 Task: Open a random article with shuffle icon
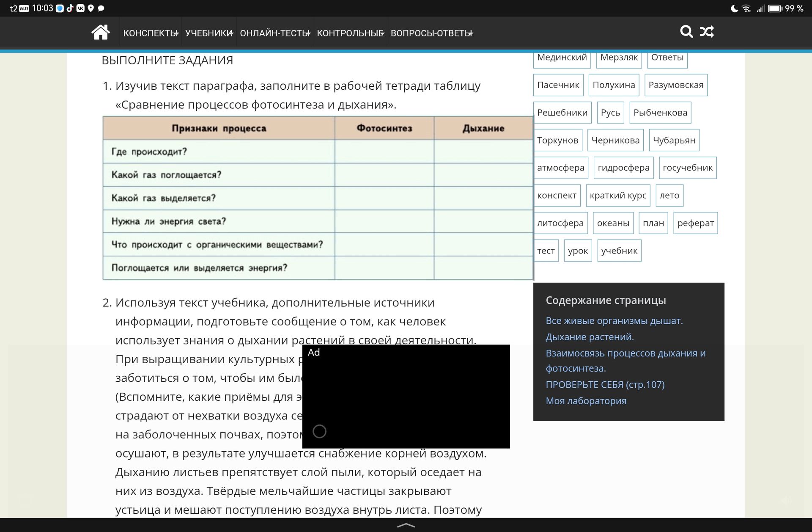(x=707, y=32)
